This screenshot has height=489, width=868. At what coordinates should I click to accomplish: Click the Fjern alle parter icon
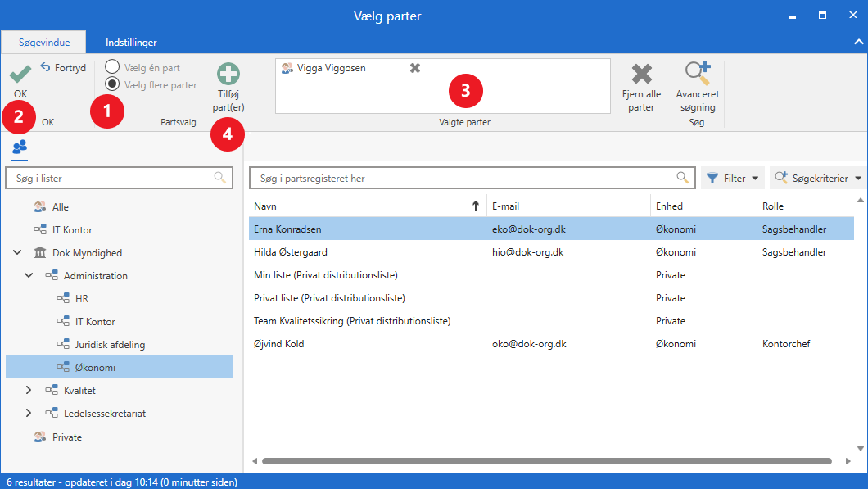tap(642, 74)
